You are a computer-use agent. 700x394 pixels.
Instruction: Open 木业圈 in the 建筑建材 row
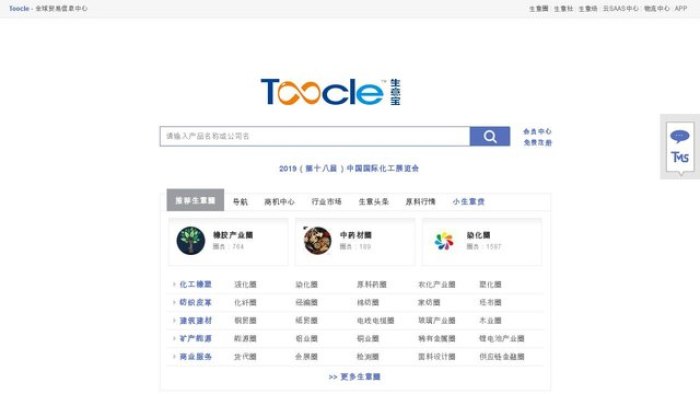coord(490,320)
